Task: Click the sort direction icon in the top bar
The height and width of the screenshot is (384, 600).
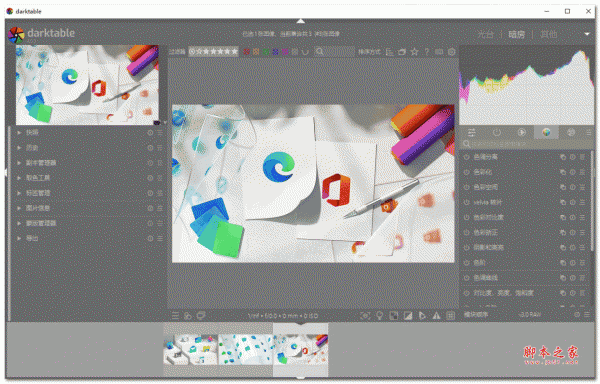Action: (390, 52)
